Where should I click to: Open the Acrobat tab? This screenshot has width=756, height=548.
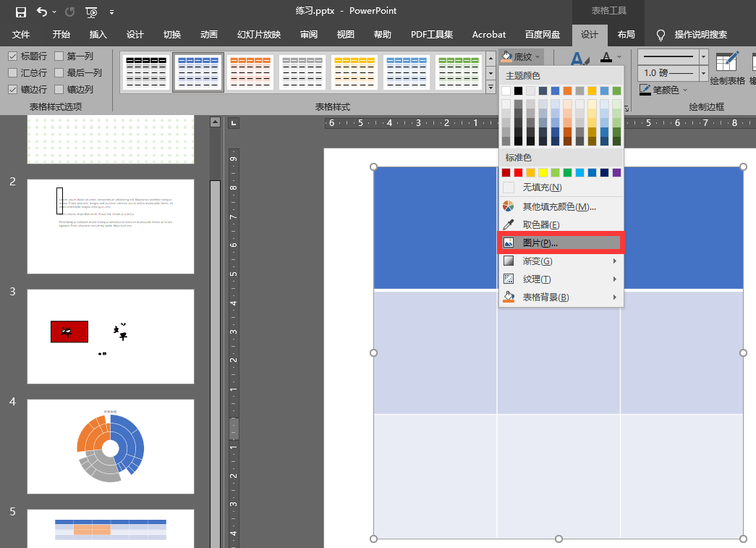tap(489, 35)
